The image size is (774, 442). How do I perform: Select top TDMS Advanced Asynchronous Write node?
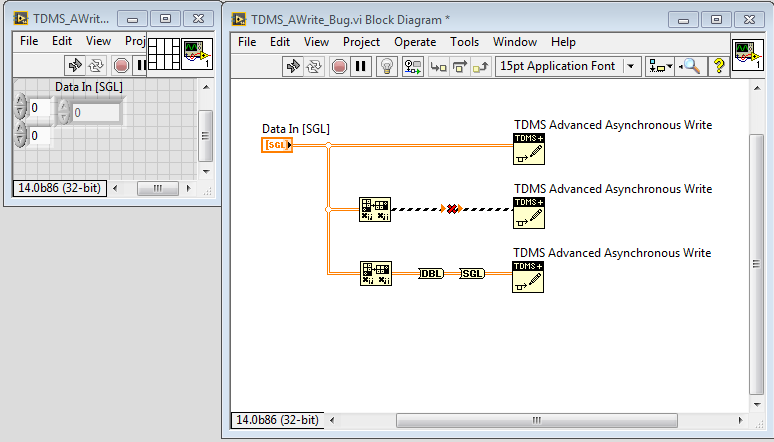click(x=529, y=149)
